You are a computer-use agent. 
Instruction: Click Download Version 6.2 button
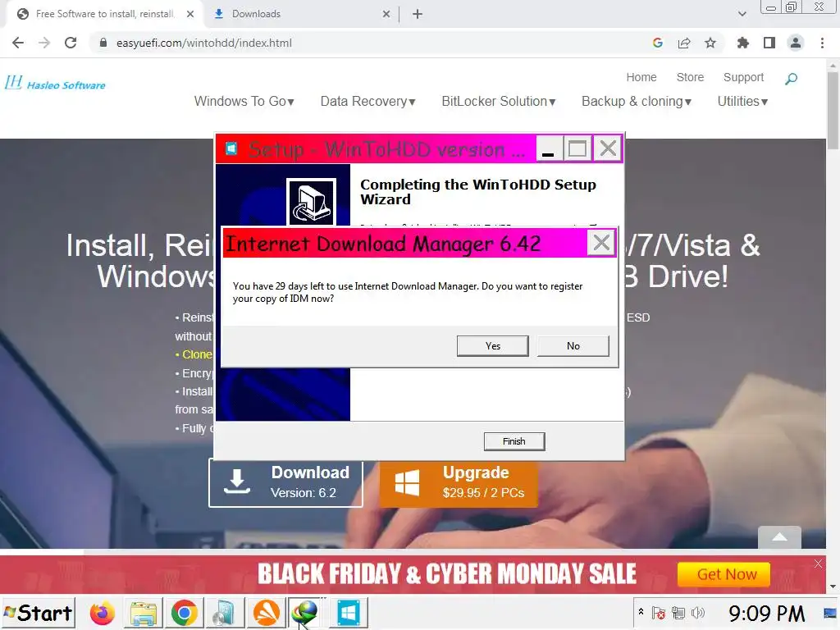[x=285, y=484]
